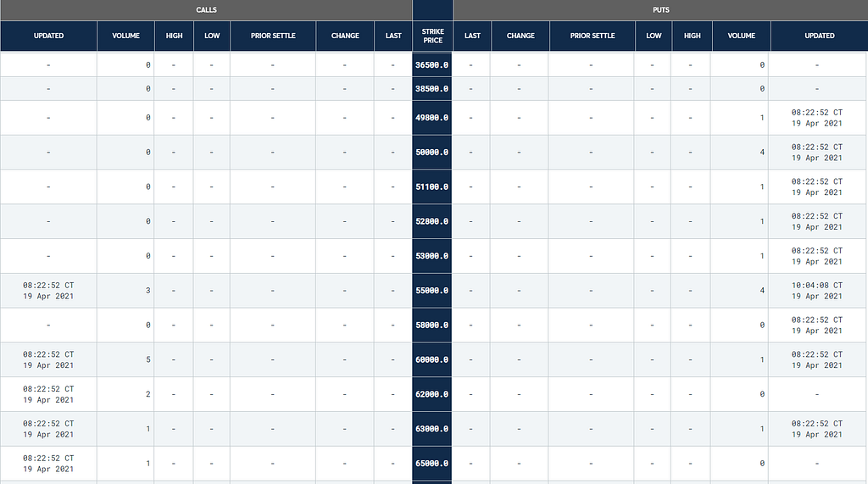Screen dimensions: 868x484
Task: Click calls LAST column header
Action: 393,36
